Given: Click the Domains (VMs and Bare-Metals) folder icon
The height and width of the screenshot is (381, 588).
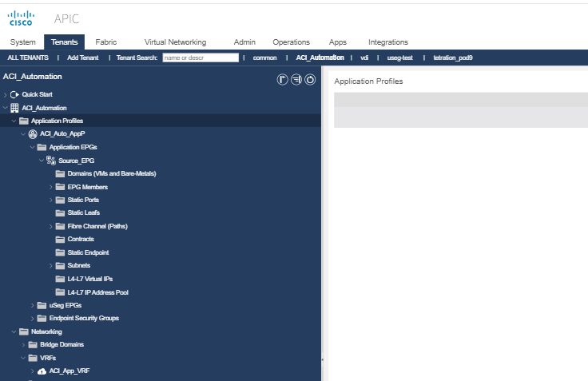Looking at the screenshot, I should 60,173.
